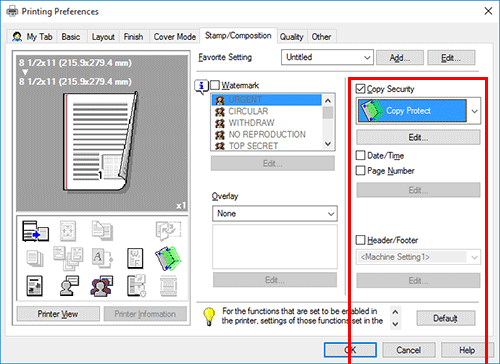
Task: Switch to the My Tab tab
Action: (x=32, y=37)
